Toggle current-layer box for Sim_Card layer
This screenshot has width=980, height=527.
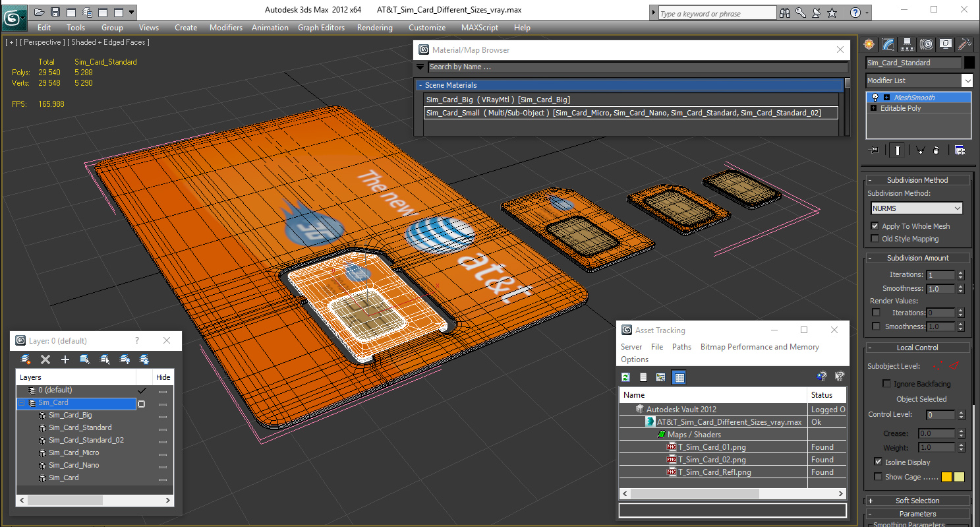click(141, 404)
